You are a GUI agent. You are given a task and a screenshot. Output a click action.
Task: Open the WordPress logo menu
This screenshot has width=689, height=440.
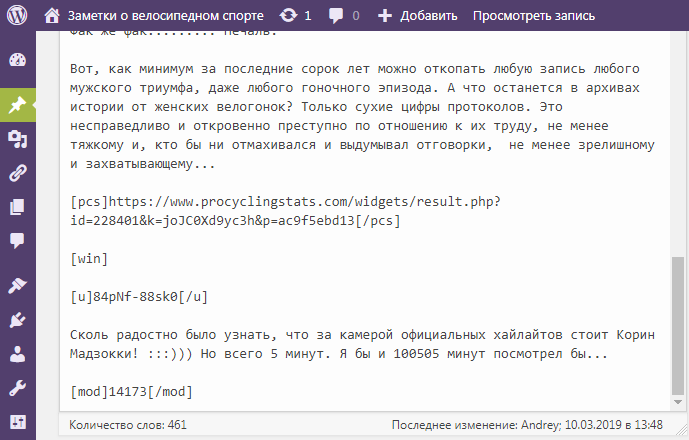click(x=17, y=15)
